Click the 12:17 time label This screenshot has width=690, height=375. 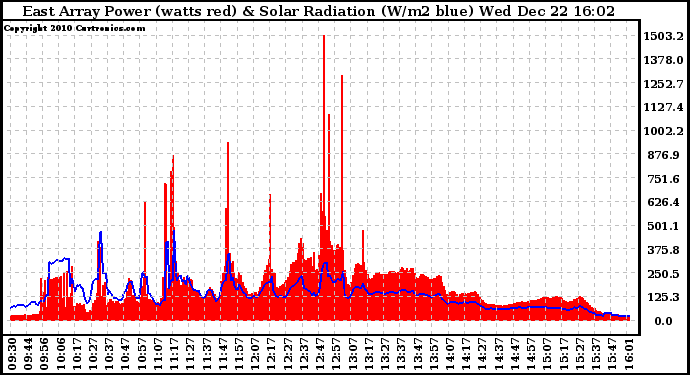(x=272, y=354)
